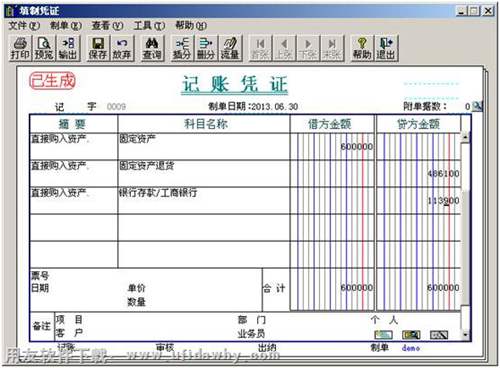Click the 摘要 column header
Viewport: 500px width, 368px height.
(74, 124)
